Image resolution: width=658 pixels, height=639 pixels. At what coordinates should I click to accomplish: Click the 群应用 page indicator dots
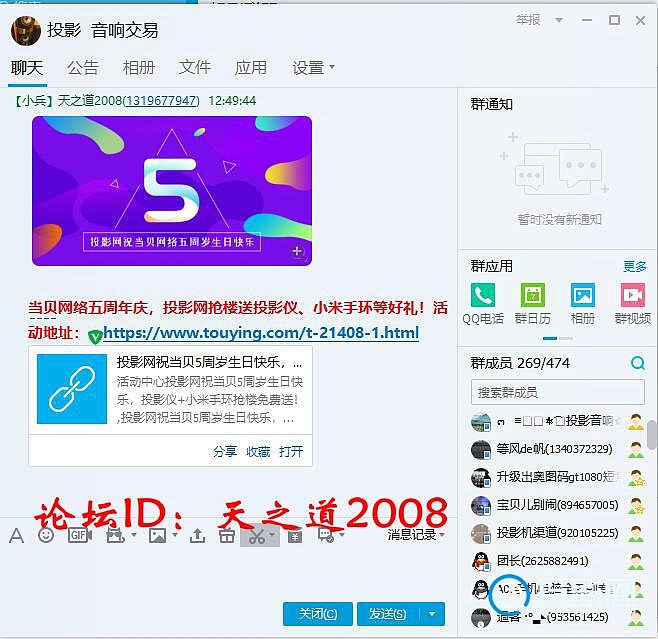(558, 338)
